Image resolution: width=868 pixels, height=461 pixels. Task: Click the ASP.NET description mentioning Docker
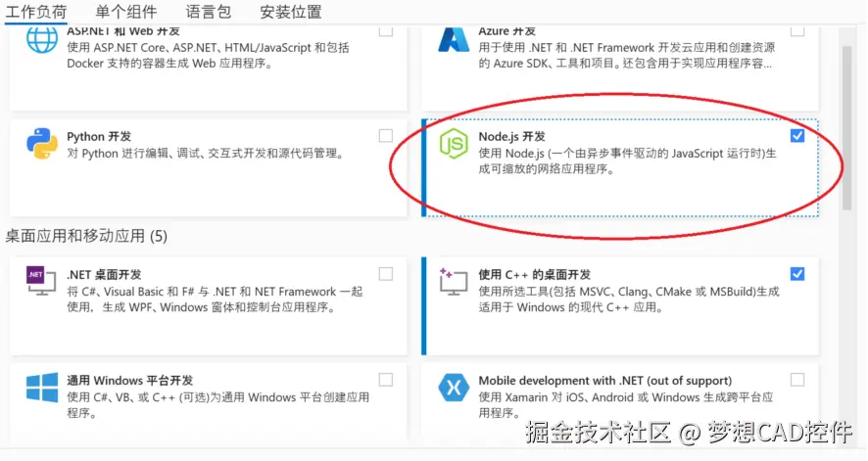208,55
